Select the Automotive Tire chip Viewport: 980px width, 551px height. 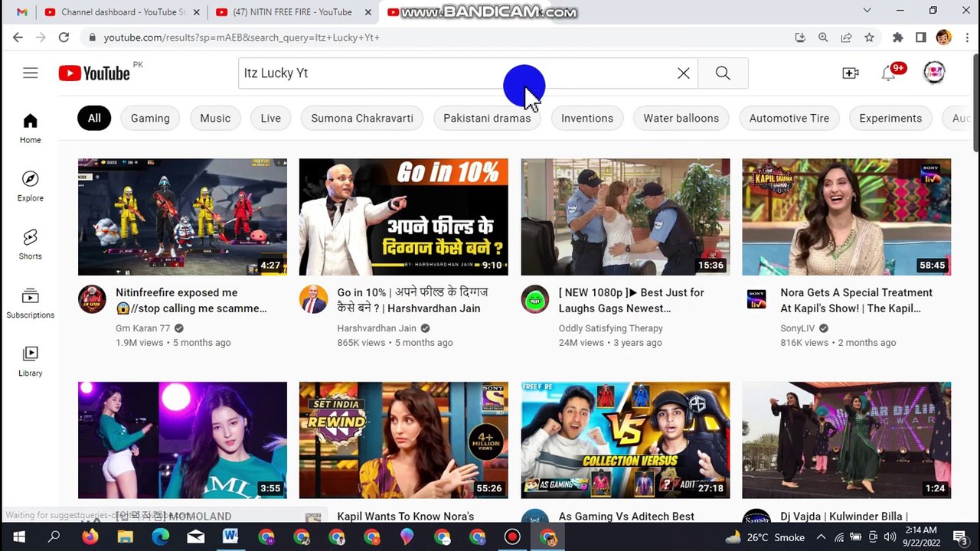(789, 118)
